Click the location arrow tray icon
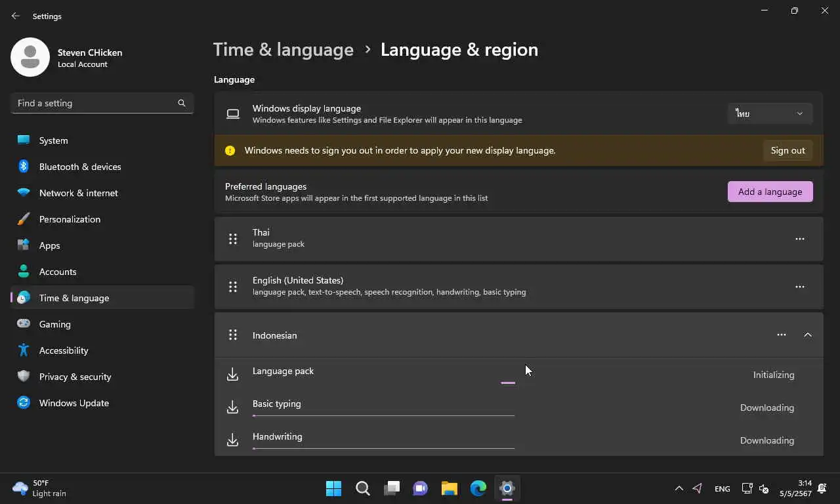The height and width of the screenshot is (504, 840). pos(698,488)
